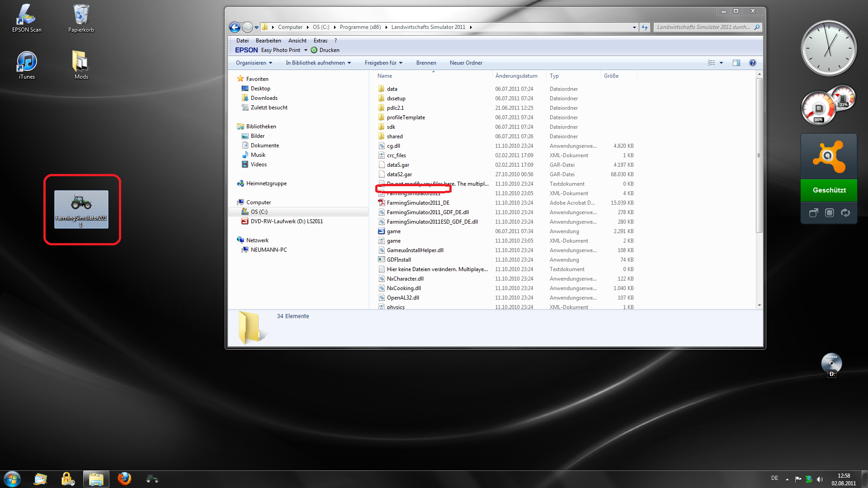Click the Brennen button
This screenshot has width=868, height=488.
(x=426, y=63)
